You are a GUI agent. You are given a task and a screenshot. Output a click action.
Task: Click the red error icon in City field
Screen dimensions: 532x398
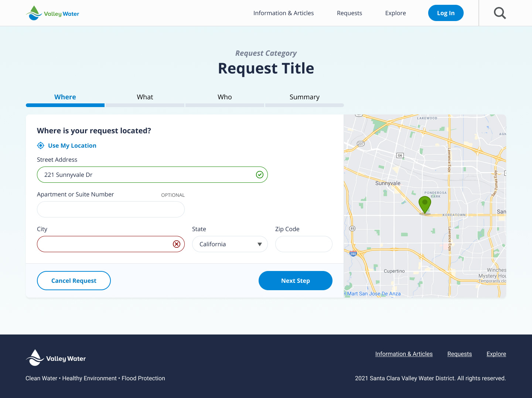(x=177, y=244)
